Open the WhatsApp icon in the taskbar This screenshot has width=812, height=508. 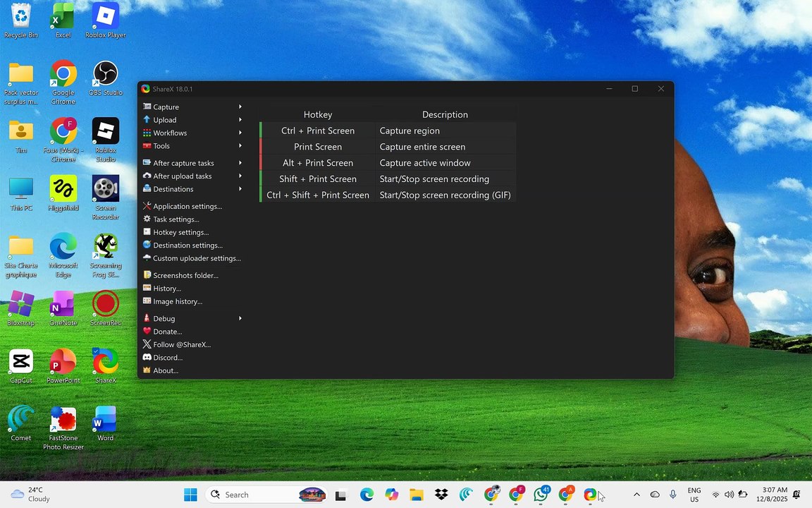(541, 494)
